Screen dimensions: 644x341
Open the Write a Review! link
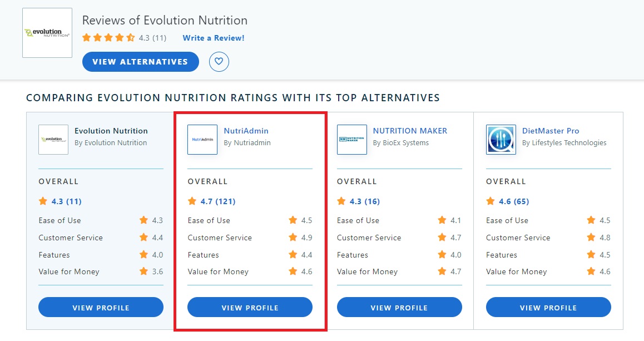point(213,38)
